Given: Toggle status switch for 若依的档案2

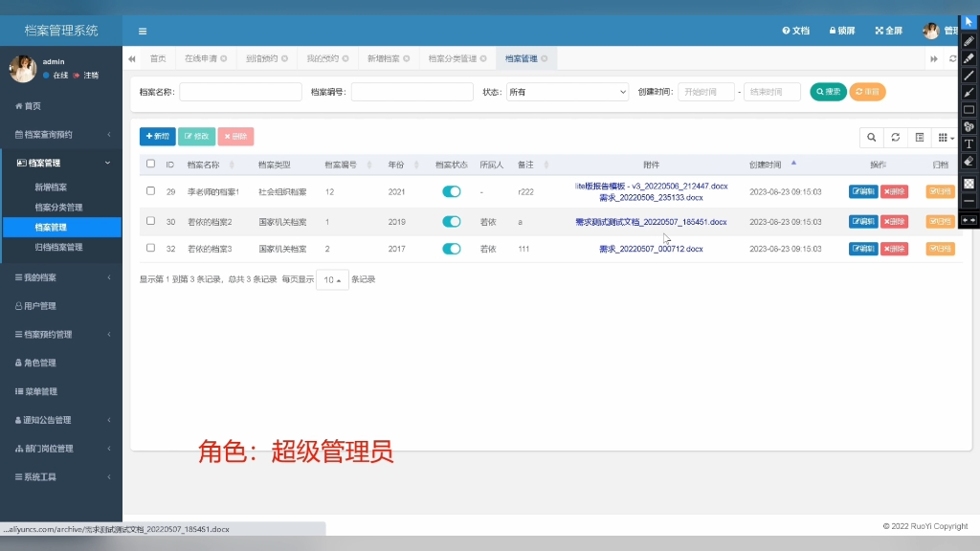Looking at the screenshot, I should click(x=452, y=222).
